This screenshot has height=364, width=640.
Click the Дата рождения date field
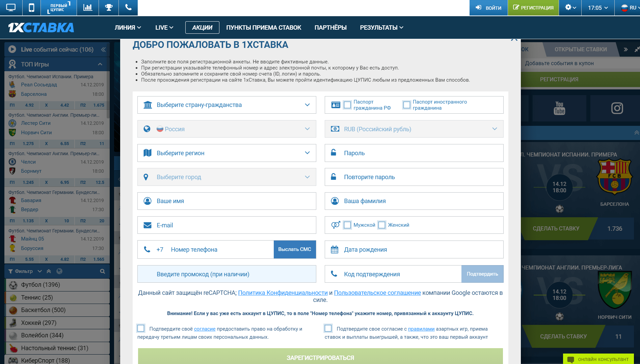coord(414,249)
